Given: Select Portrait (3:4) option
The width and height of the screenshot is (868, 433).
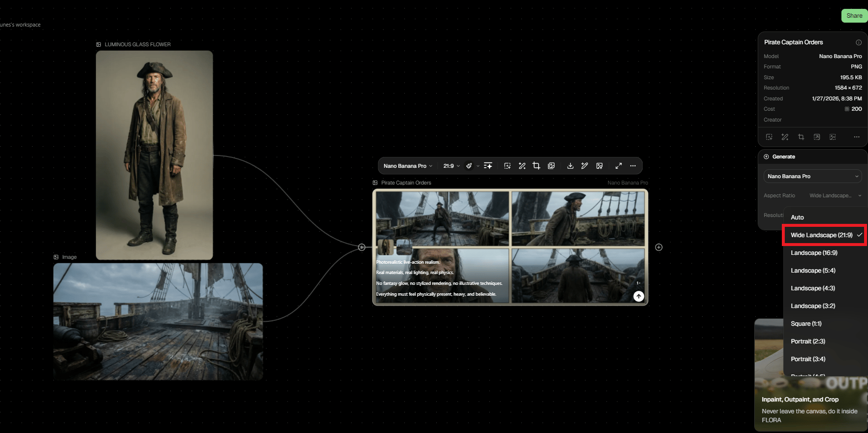Looking at the screenshot, I should tap(826, 359).
